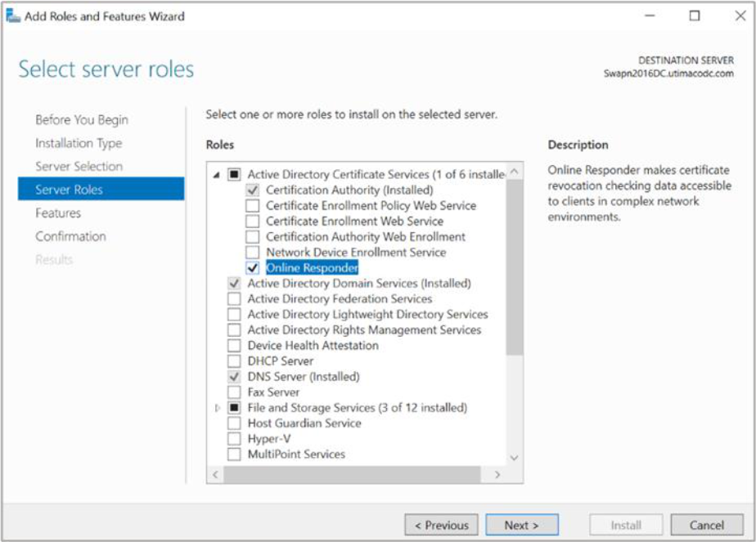Check Network Device Enrollment Service box
Screen dimensions: 756x542
tap(253, 253)
